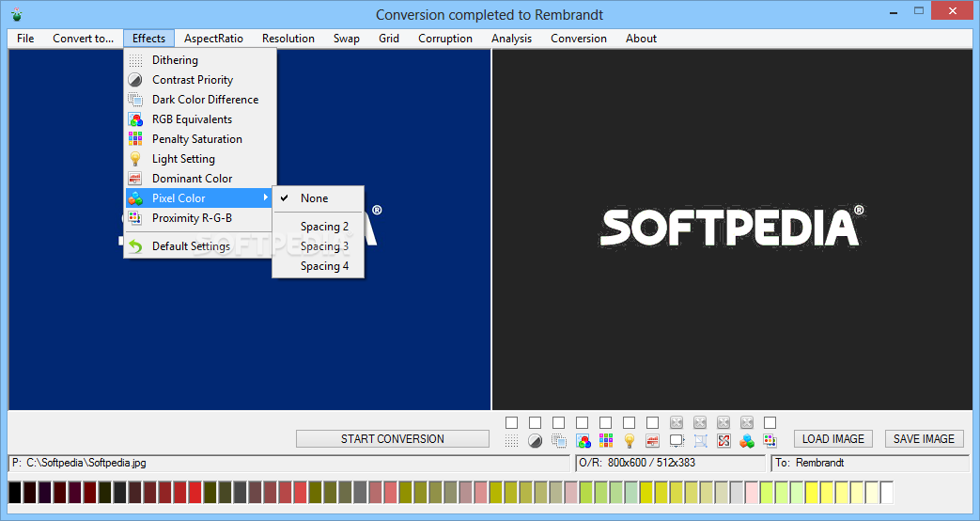
Task: Click the Dithering dotted-grid icon in bottom toolbar
Action: pyautogui.click(x=511, y=440)
